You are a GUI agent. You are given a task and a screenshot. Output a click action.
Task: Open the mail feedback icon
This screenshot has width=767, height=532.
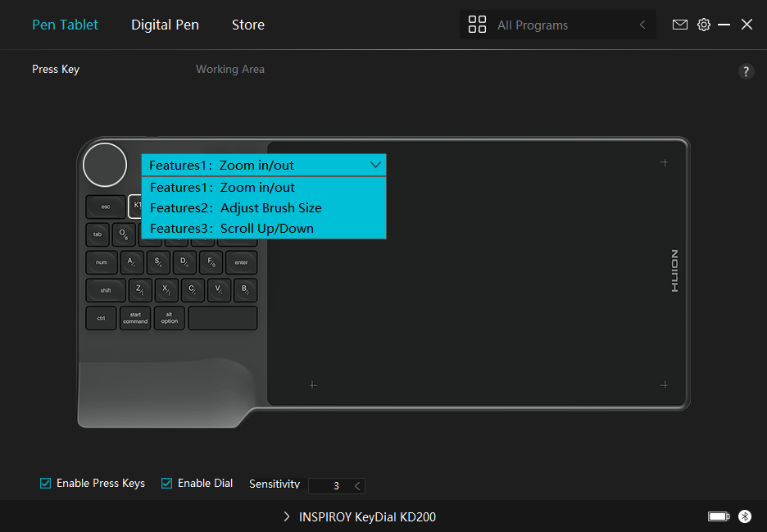point(679,25)
